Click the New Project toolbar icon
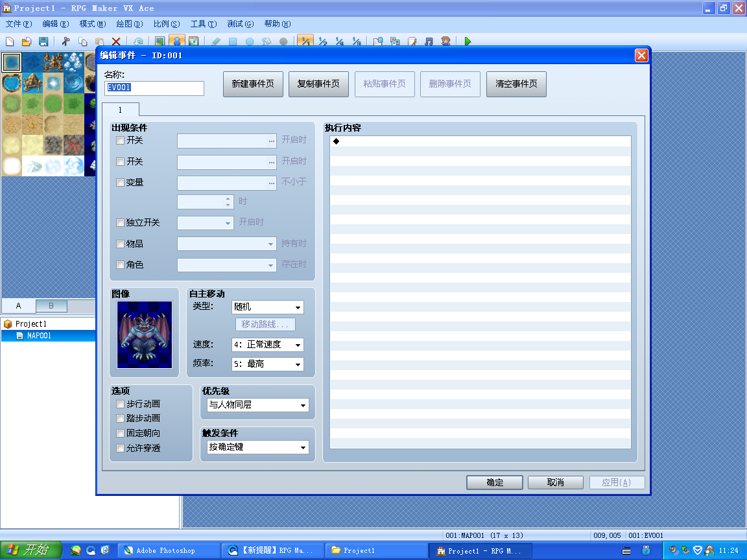 point(10,41)
